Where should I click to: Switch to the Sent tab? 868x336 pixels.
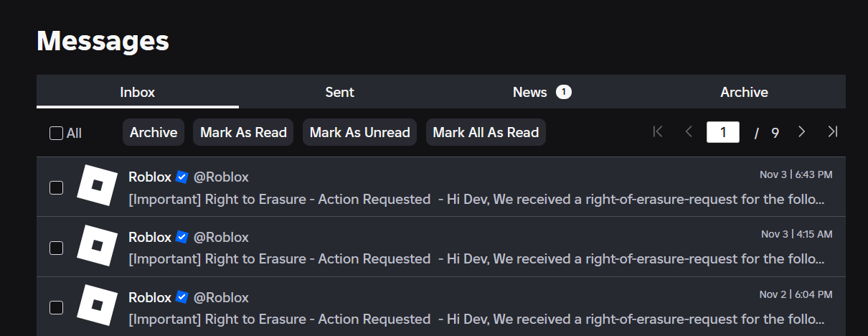(340, 92)
